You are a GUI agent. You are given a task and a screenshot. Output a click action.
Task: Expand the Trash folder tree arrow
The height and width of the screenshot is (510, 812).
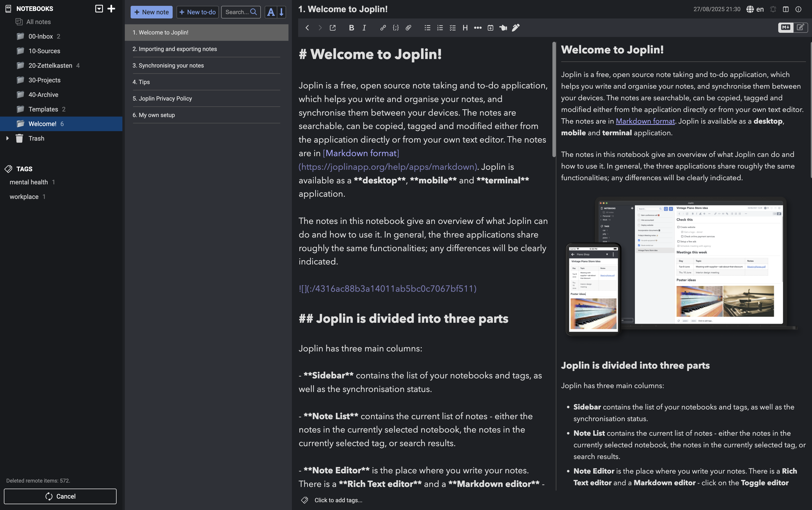tap(8, 138)
